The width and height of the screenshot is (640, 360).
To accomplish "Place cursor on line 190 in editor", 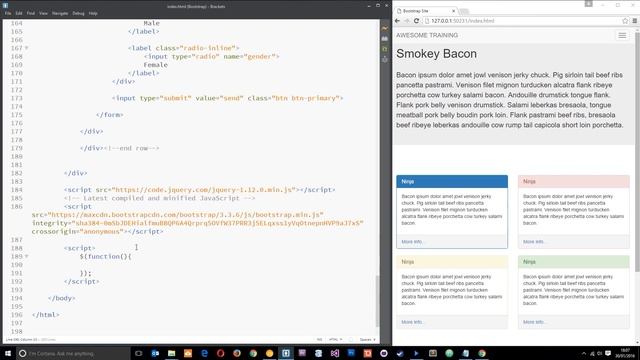I will point(204,265).
